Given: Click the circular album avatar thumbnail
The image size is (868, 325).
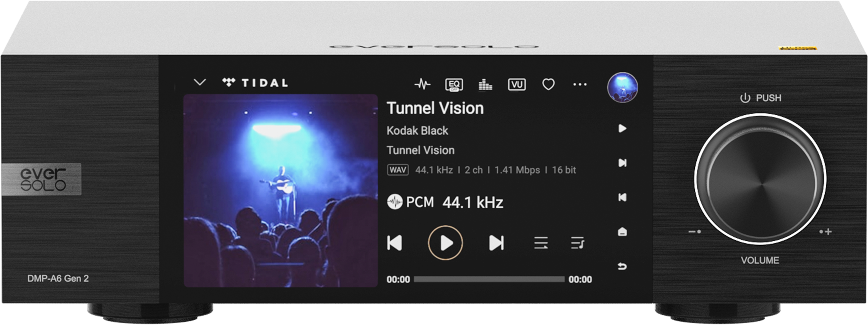Looking at the screenshot, I should (x=622, y=87).
